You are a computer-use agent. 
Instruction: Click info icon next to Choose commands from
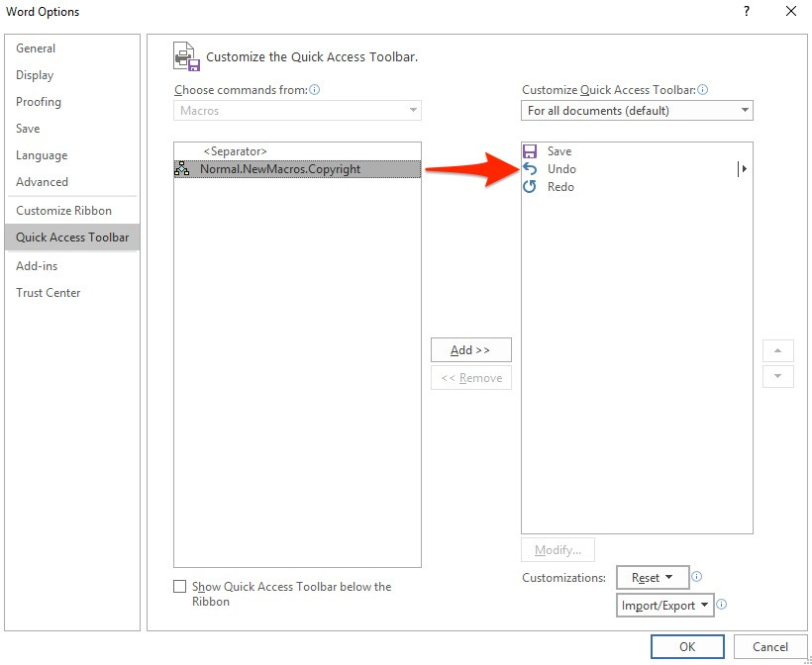315,90
